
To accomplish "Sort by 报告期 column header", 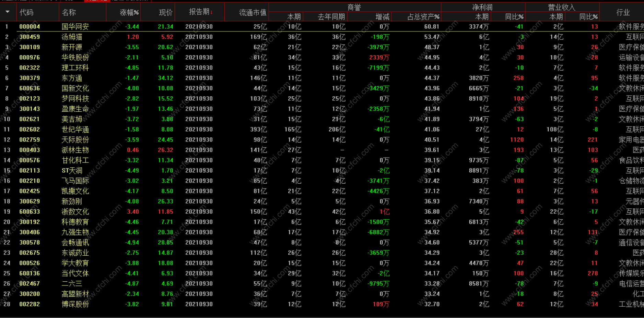I will point(201,12).
